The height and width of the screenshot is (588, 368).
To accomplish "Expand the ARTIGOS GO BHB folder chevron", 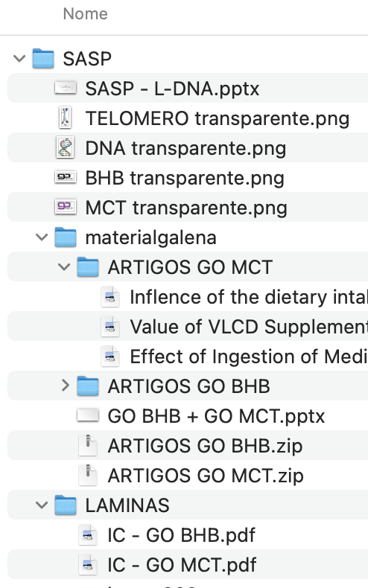I will 65,386.
